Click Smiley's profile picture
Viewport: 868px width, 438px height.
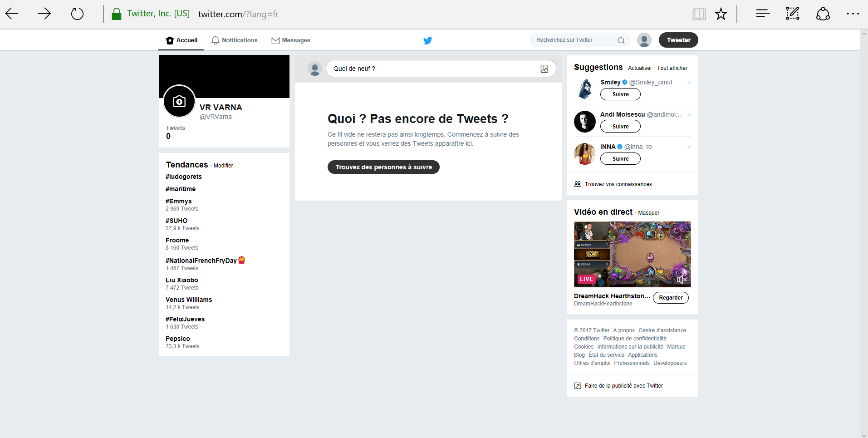click(x=585, y=89)
